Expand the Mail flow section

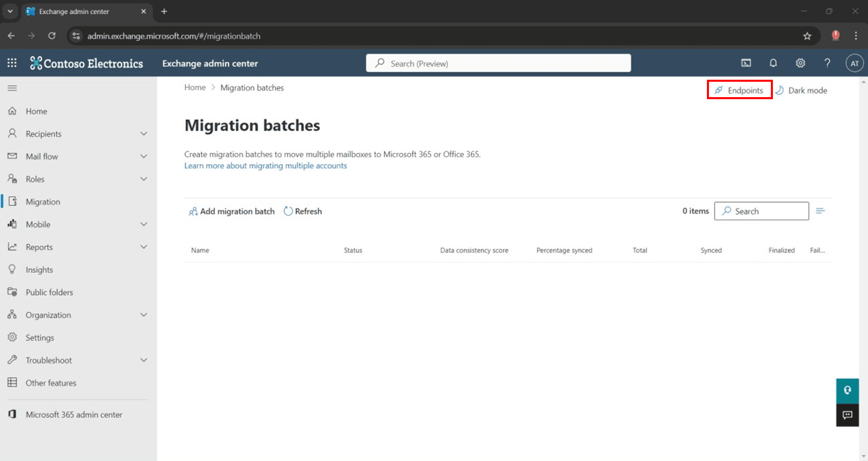(x=144, y=156)
